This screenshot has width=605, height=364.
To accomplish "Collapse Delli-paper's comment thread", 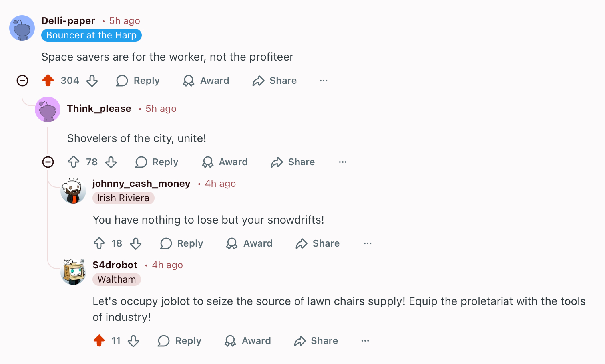I will point(22,81).
